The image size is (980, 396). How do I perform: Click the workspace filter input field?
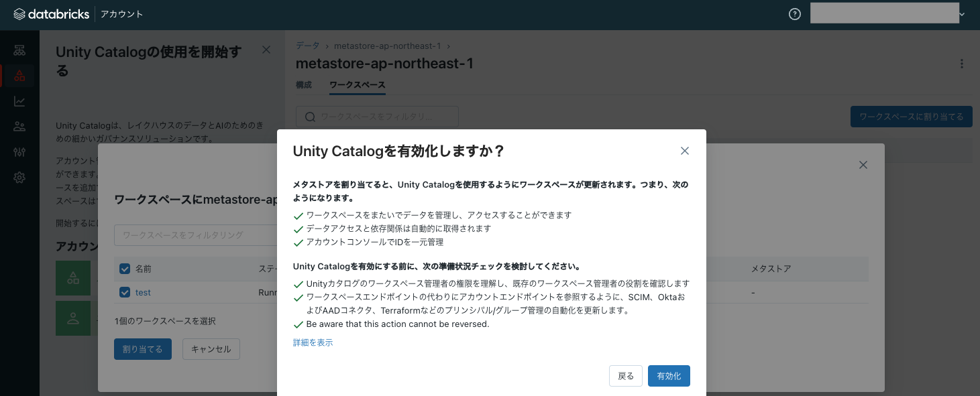pos(376,116)
